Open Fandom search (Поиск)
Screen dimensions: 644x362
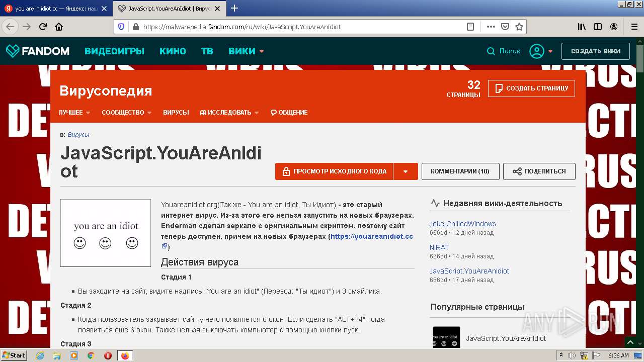pyautogui.click(x=504, y=51)
